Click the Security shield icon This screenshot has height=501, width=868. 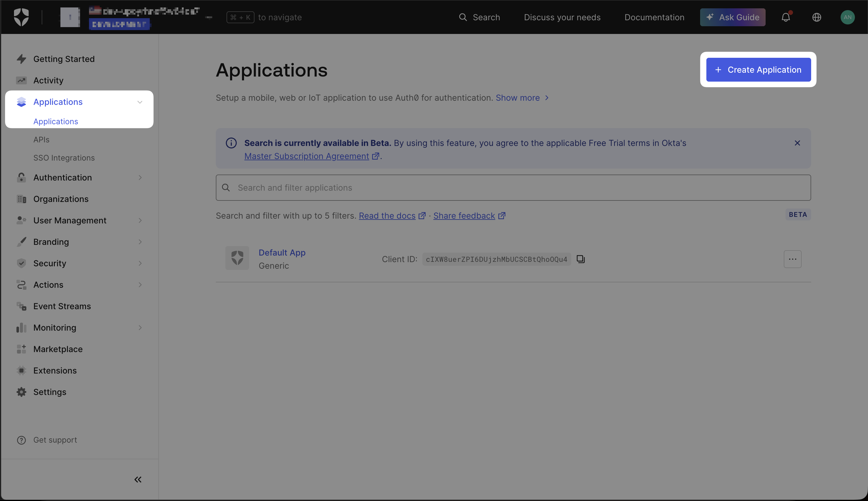pos(21,263)
